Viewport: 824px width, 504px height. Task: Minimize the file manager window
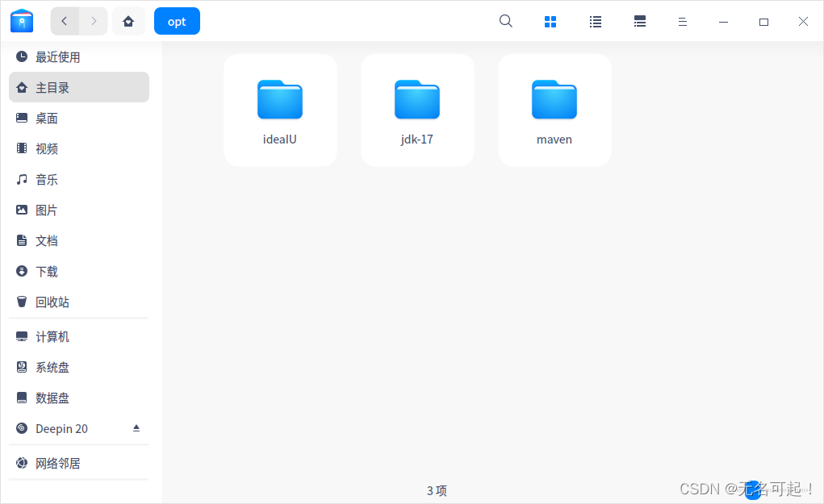point(723,22)
